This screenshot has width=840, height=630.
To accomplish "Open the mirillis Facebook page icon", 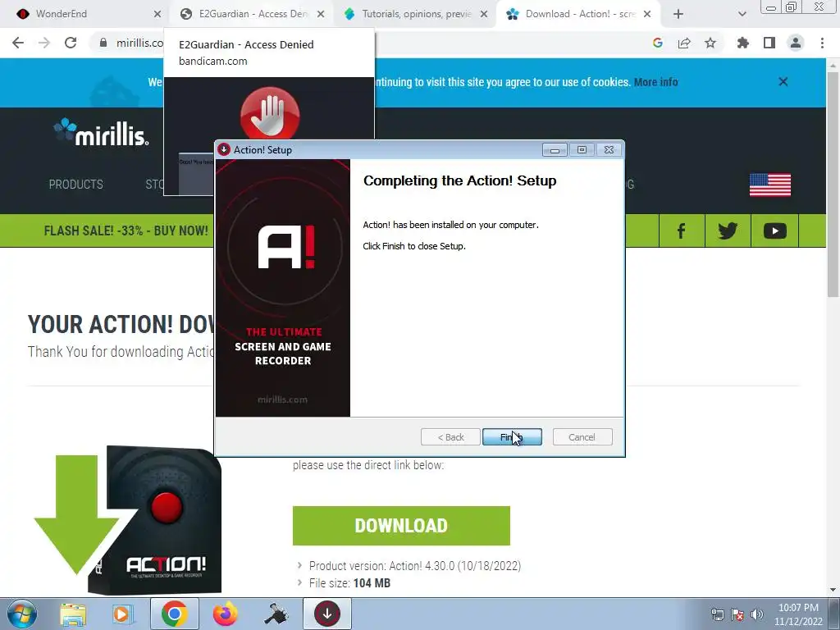I will [x=682, y=231].
